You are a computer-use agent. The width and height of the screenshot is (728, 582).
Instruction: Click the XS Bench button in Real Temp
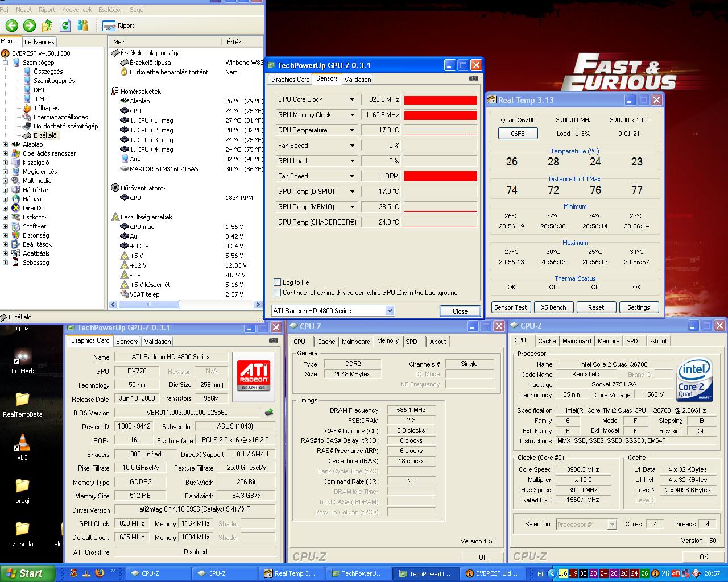553,307
